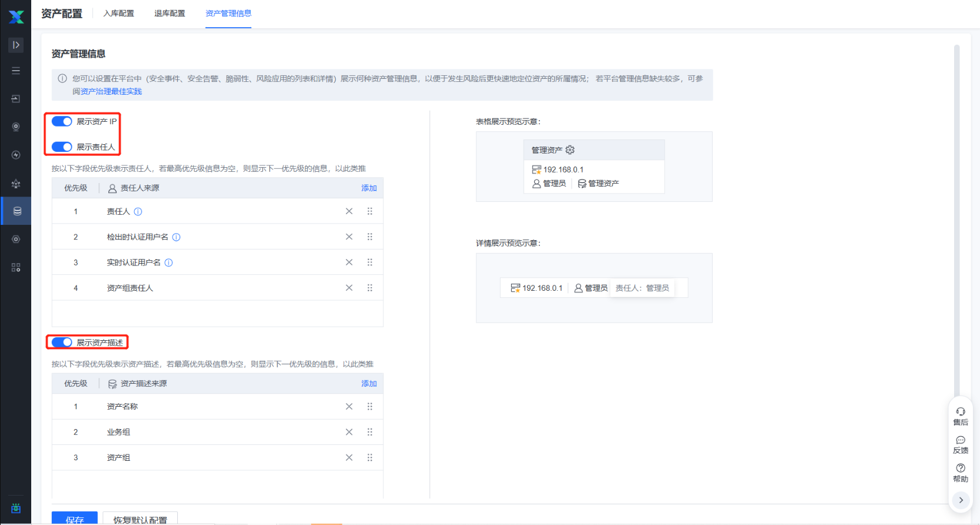Click info icon next to 实时认证用户名
The image size is (980, 525).
(169, 262)
